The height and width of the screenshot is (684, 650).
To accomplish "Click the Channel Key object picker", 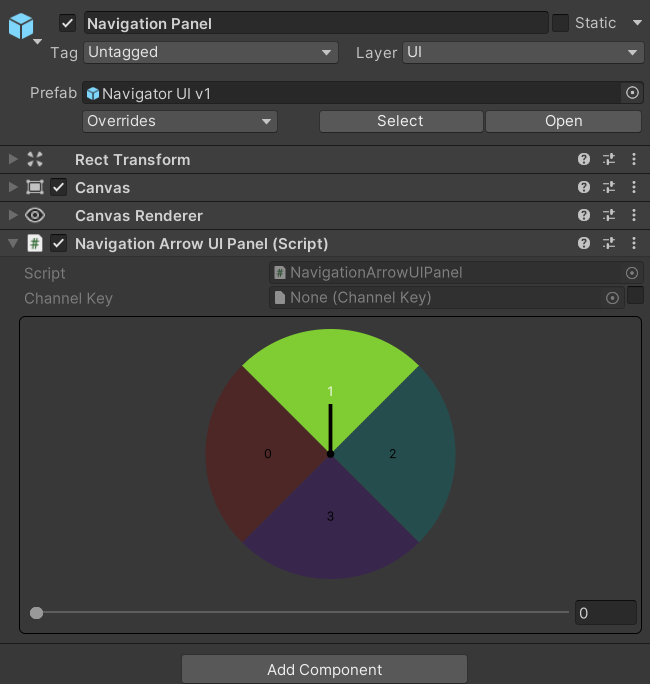I will [612, 298].
